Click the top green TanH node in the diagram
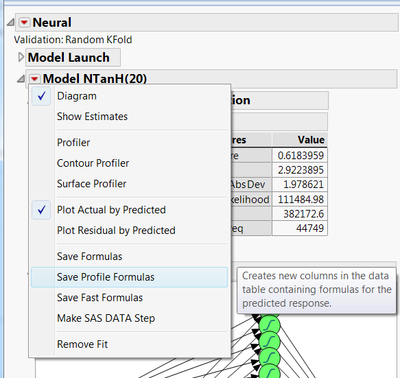The height and width of the screenshot is (378, 400). point(269,324)
